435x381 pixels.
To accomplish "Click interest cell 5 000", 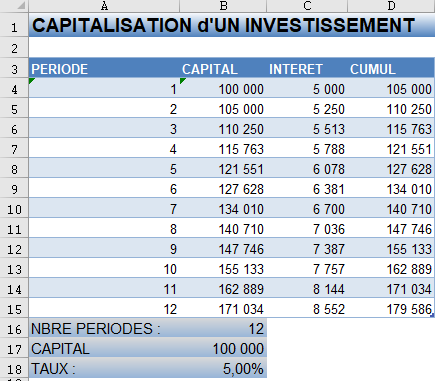I will coord(307,89).
